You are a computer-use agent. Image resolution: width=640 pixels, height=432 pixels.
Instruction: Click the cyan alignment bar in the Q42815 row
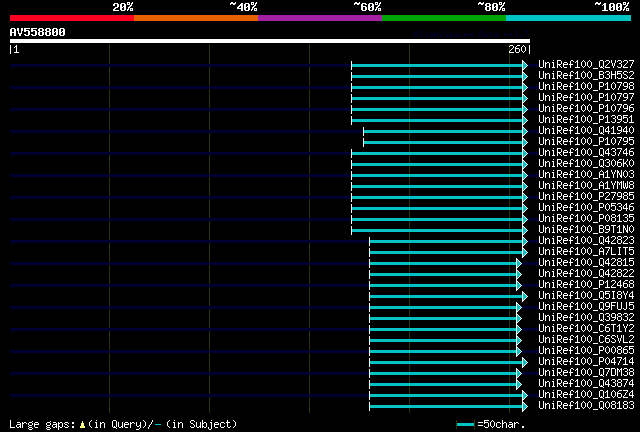click(443, 264)
